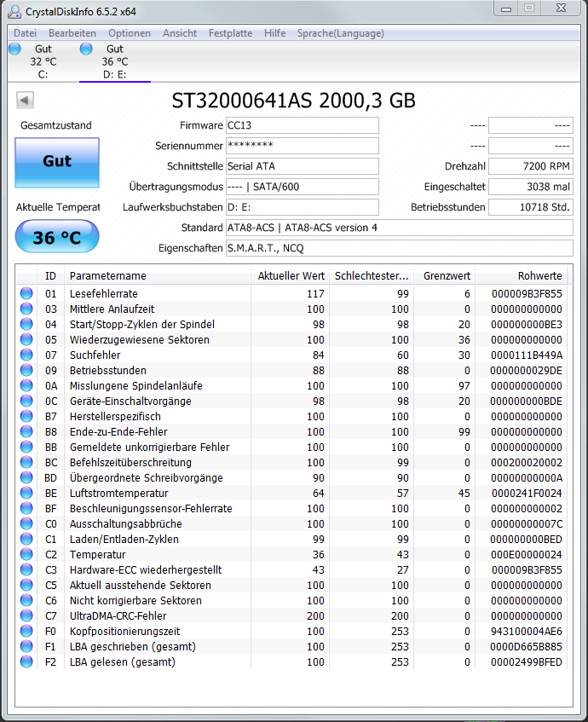
Task: Click status icon of Temperatur row C2
Action: (x=26, y=554)
